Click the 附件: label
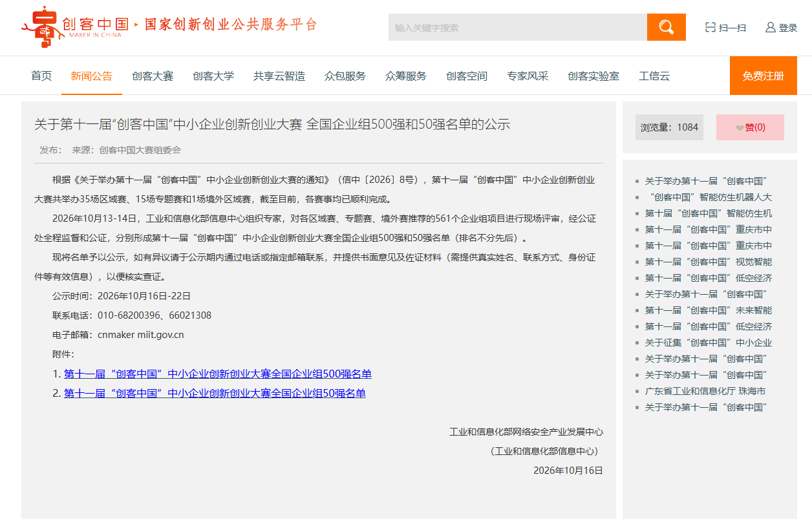Screen dimensions: 812x530 point(63,354)
